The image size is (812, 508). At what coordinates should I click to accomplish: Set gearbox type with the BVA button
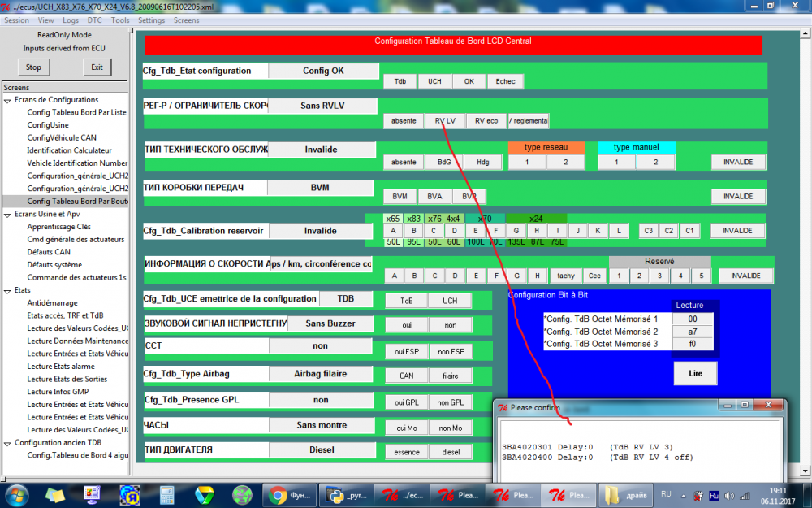(x=434, y=197)
